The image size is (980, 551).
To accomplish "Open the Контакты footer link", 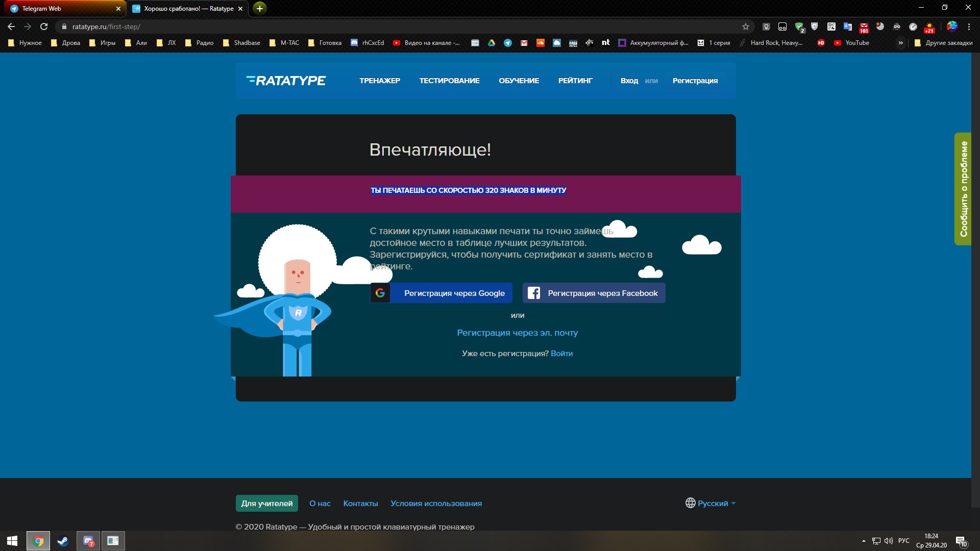I will point(360,503).
